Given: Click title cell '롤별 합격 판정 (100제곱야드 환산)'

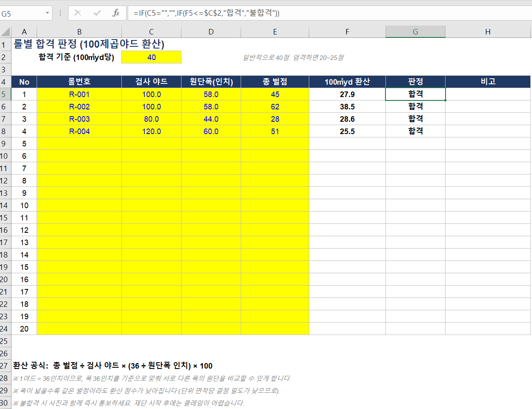Looking at the screenshot, I should (89, 44).
